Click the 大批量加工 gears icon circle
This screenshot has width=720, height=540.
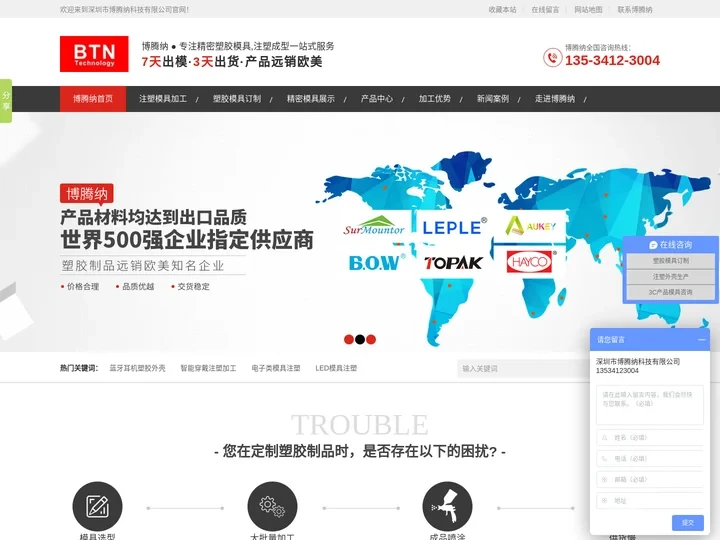point(272,506)
